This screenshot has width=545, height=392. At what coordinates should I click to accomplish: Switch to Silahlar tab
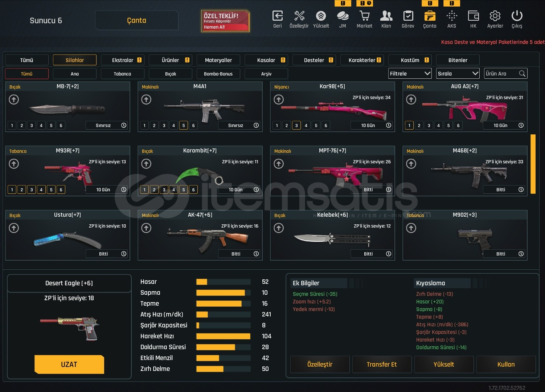click(75, 60)
